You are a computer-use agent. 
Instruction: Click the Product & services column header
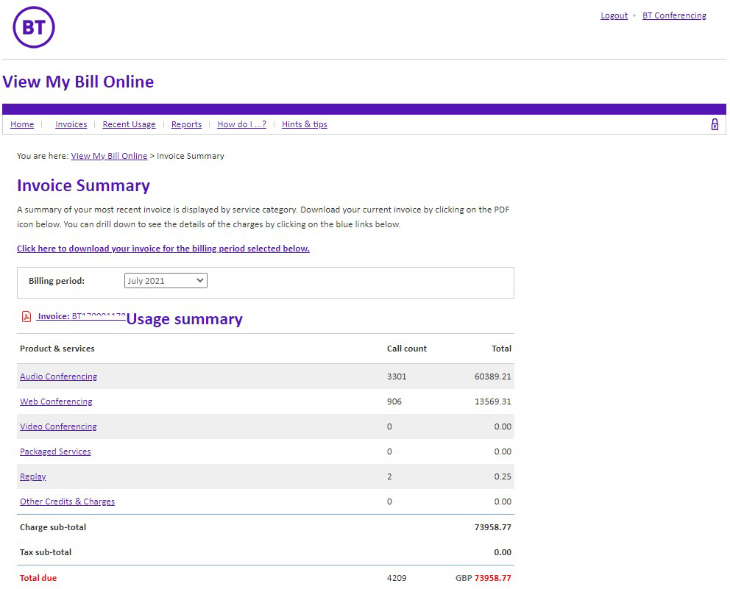[57, 349]
